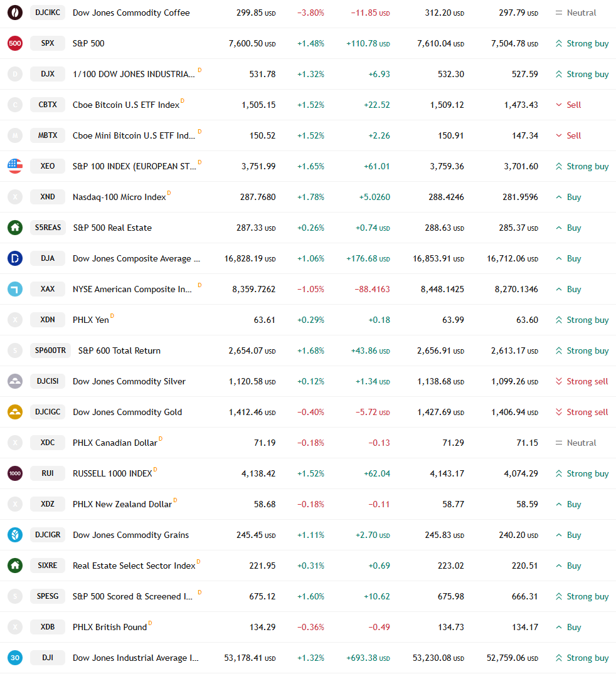Click the grey placeholder icon for SPESG

(15, 596)
